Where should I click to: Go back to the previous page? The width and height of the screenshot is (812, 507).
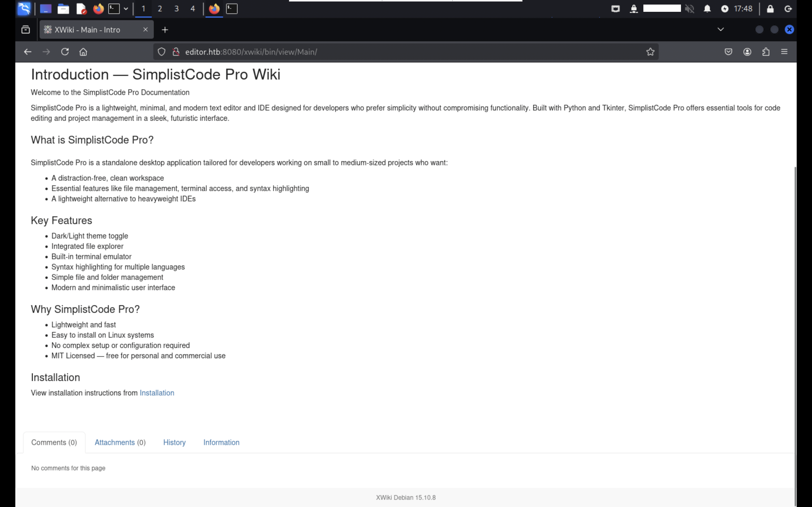[x=28, y=52]
